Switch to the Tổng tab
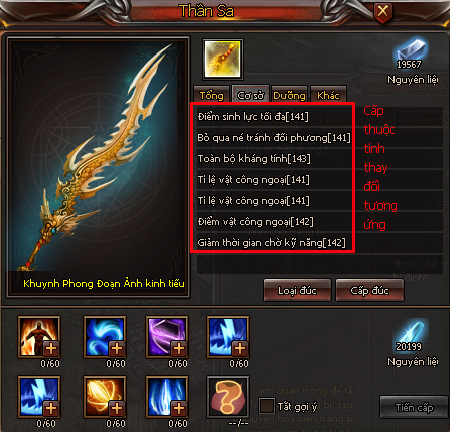 click(211, 95)
